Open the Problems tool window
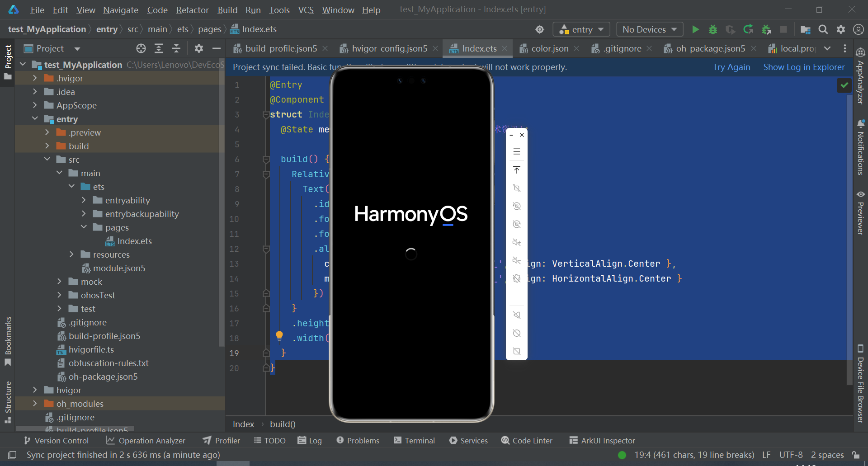The width and height of the screenshot is (868, 466). (358, 441)
